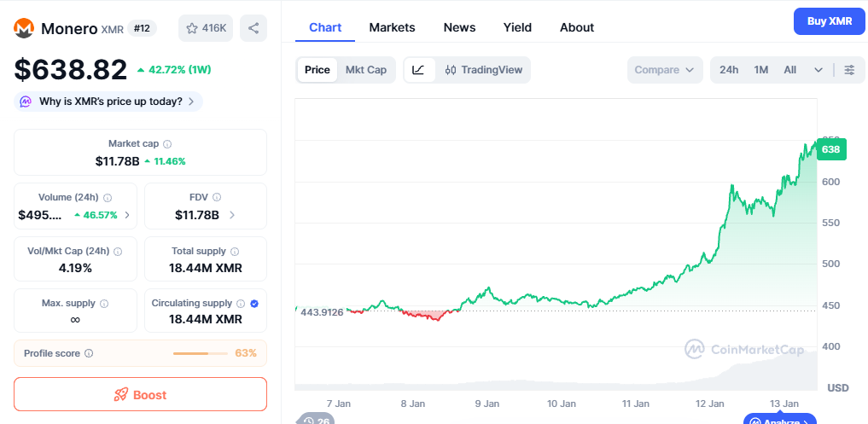Click the $11.78B market cap value
This screenshot has width=868, height=424.
pyautogui.click(x=116, y=161)
